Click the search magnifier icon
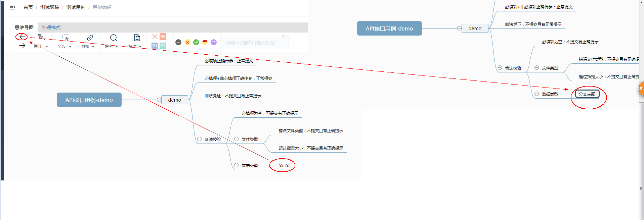The image size is (644, 220). coord(114,38)
